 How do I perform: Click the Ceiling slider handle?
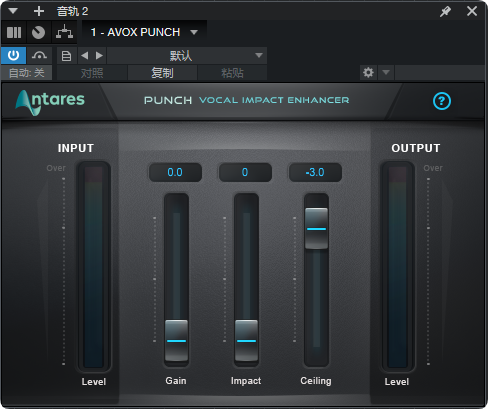pyautogui.click(x=316, y=228)
